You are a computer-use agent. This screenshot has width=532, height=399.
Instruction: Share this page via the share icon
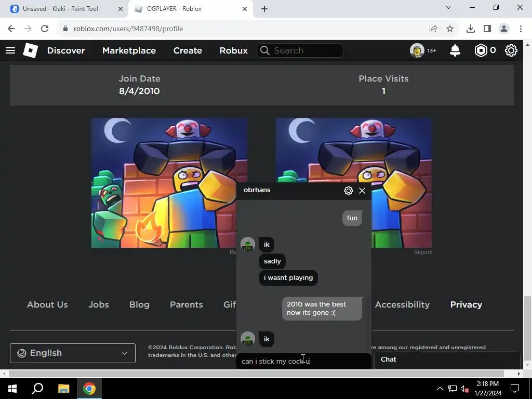click(433, 29)
